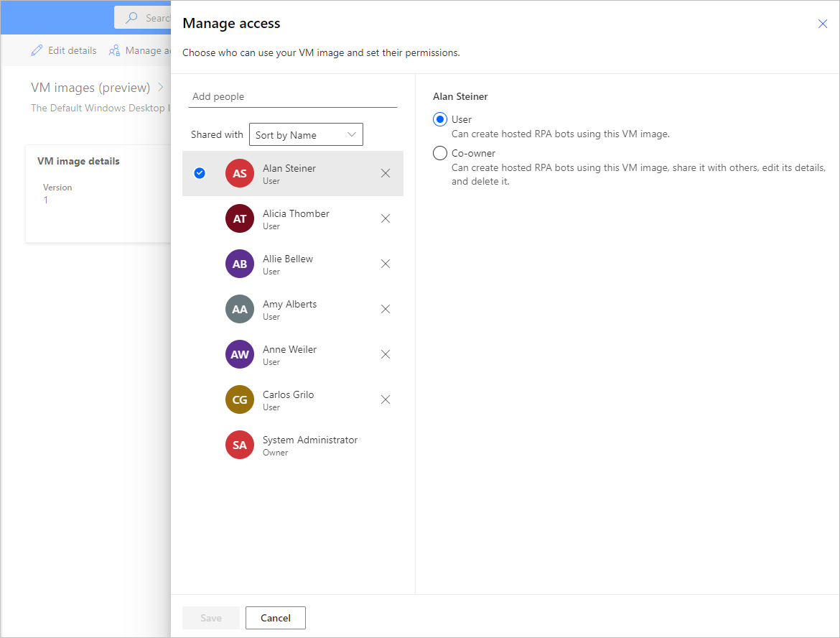Expand the VM images breadcrumb chevron

point(161,88)
